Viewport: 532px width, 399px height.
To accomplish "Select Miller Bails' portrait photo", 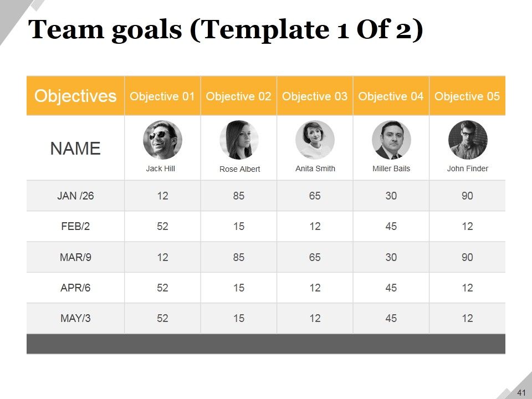I will click(391, 140).
